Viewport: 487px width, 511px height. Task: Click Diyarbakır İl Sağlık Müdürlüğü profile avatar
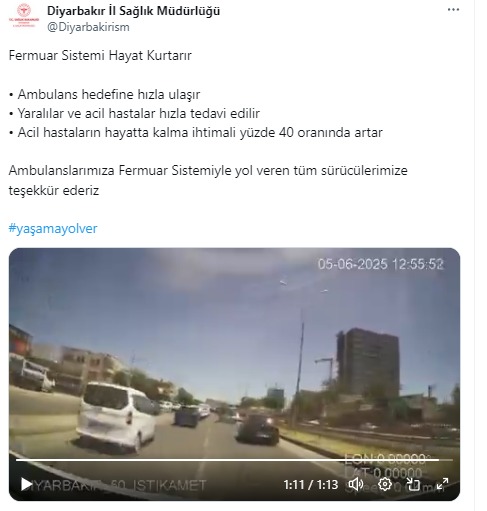pos(24,16)
